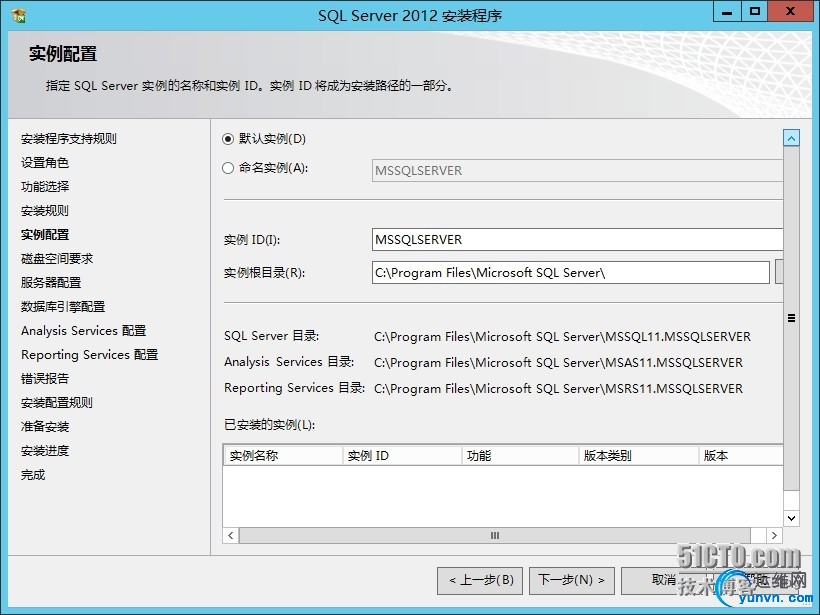Click the 已安装的实例(L) label
Viewport: 820px width, 615px height.
269,425
